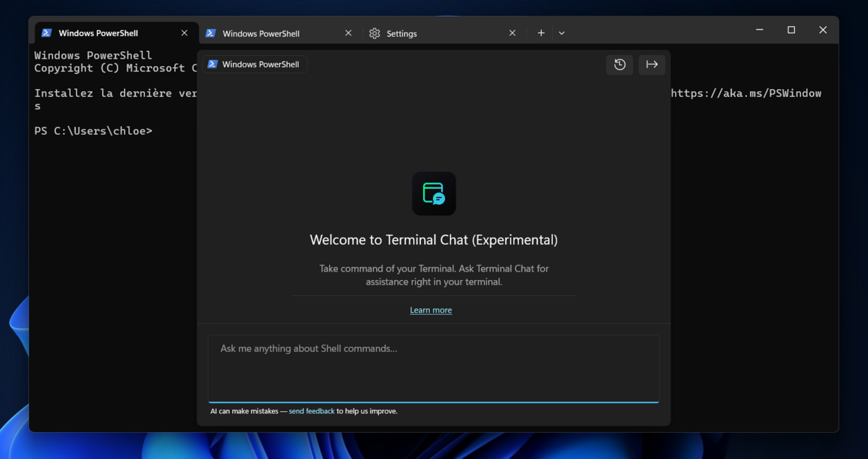Close the Terminal window
868x459 pixels.
[x=823, y=30]
